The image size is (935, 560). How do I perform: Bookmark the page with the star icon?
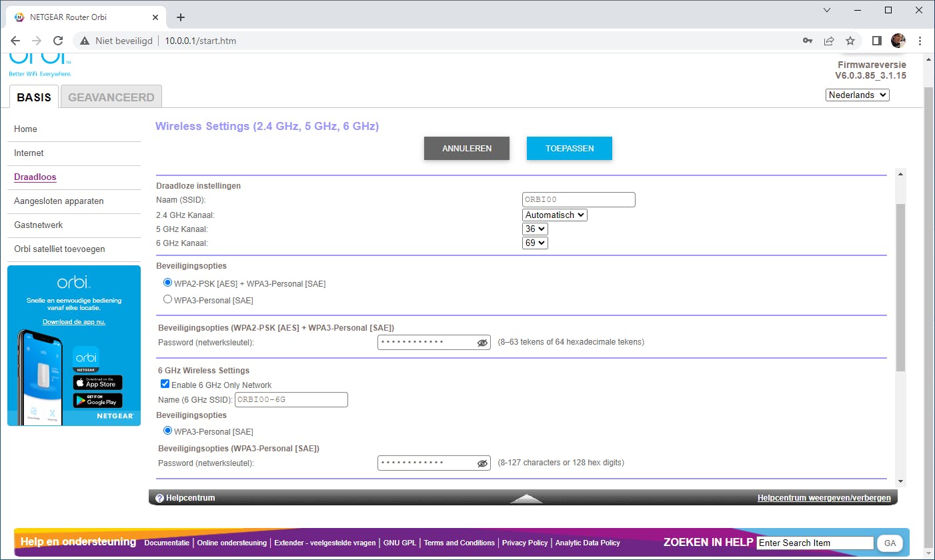click(x=850, y=41)
